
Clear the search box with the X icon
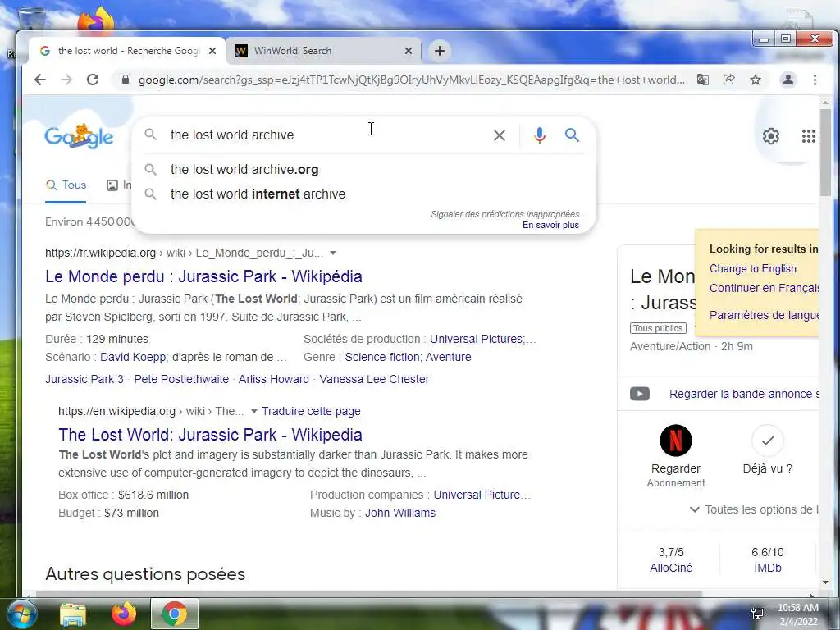(x=500, y=135)
